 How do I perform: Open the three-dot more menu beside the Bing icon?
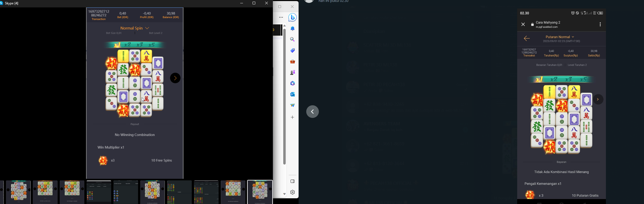coord(281,18)
